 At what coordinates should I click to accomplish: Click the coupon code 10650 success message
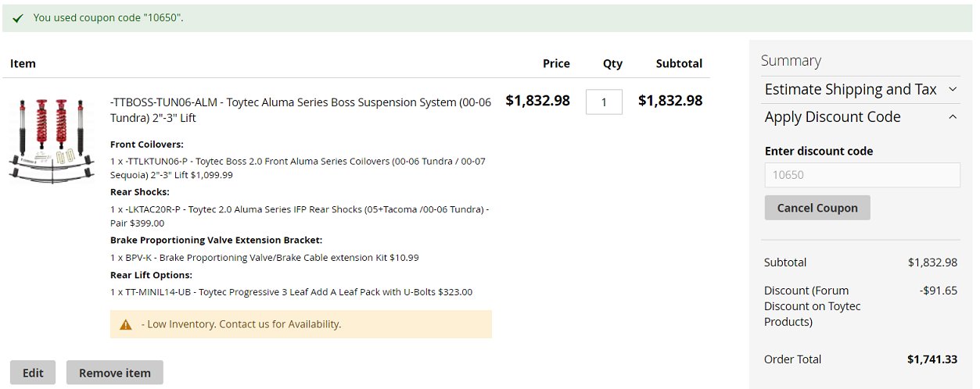(109, 18)
